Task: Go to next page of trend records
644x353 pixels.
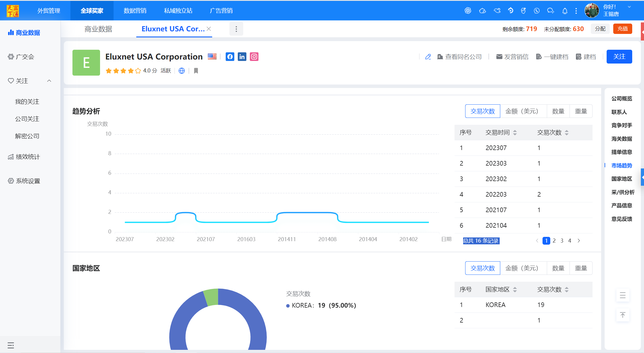Action: pos(579,241)
